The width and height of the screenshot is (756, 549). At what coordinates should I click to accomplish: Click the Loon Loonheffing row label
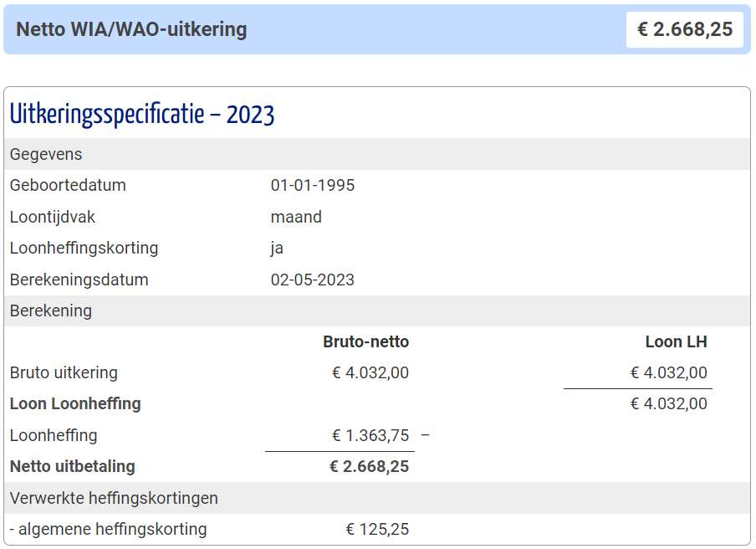point(75,403)
